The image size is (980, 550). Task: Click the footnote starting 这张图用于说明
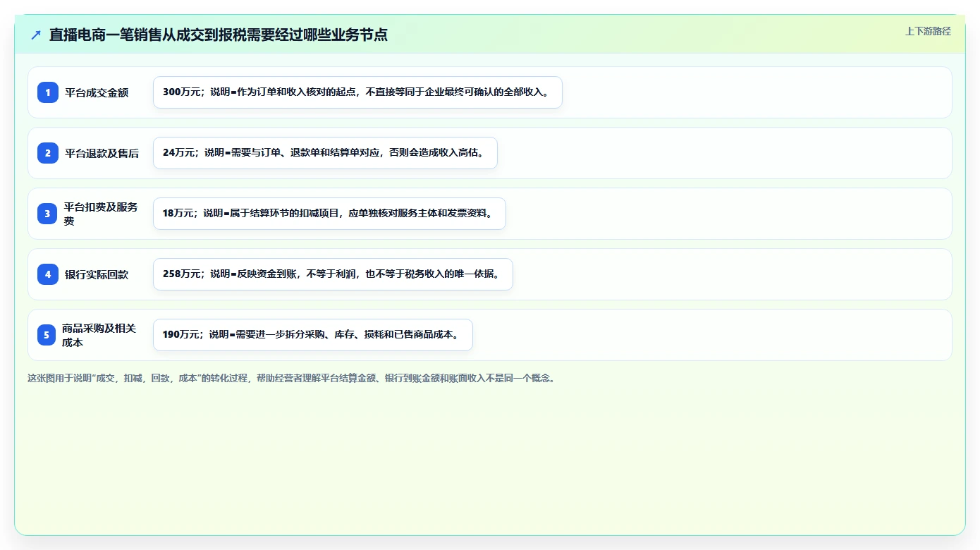pyautogui.click(x=291, y=378)
